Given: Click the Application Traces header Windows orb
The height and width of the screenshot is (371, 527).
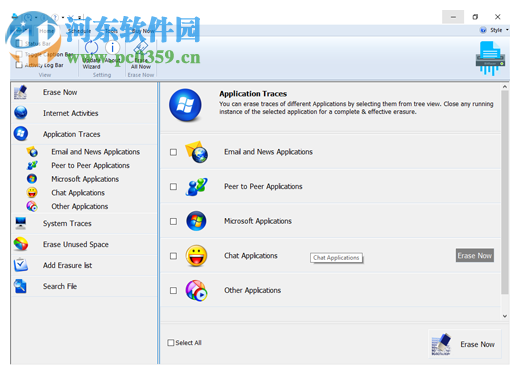Looking at the screenshot, I should (x=186, y=105).
